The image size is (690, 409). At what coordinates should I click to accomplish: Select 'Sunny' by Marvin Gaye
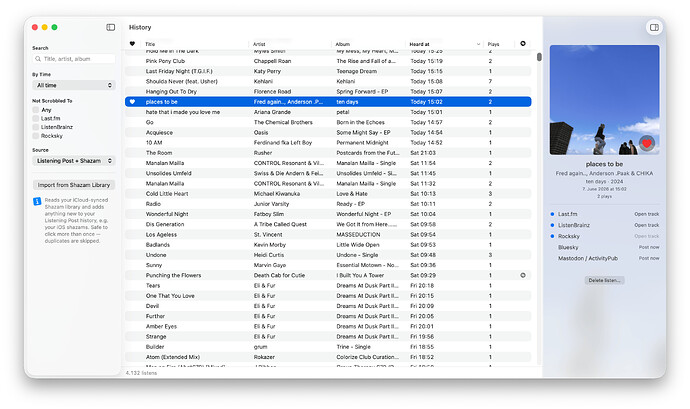coord(328,265)
